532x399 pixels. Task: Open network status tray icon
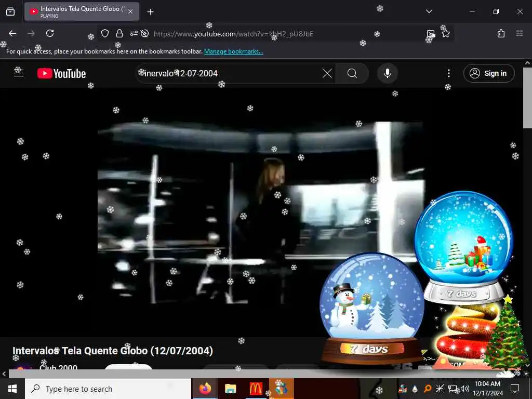pos(453,389)
